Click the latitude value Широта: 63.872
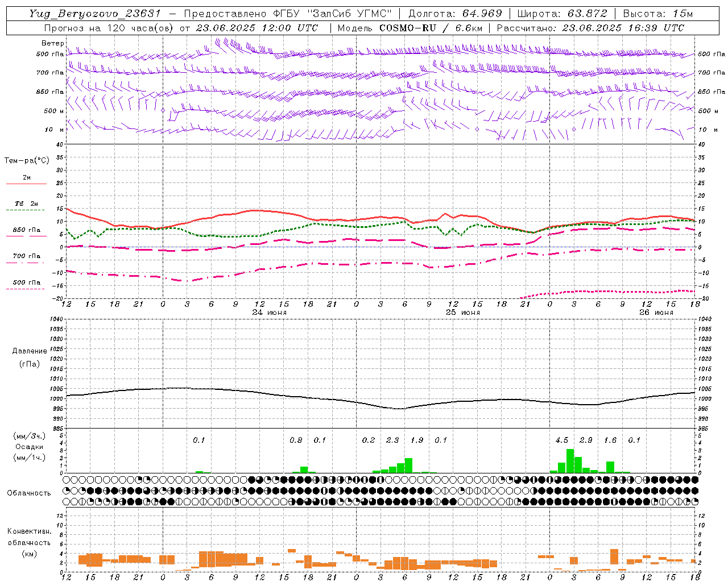The width and height of the screenshot is (728, 582). click(562, 14)
